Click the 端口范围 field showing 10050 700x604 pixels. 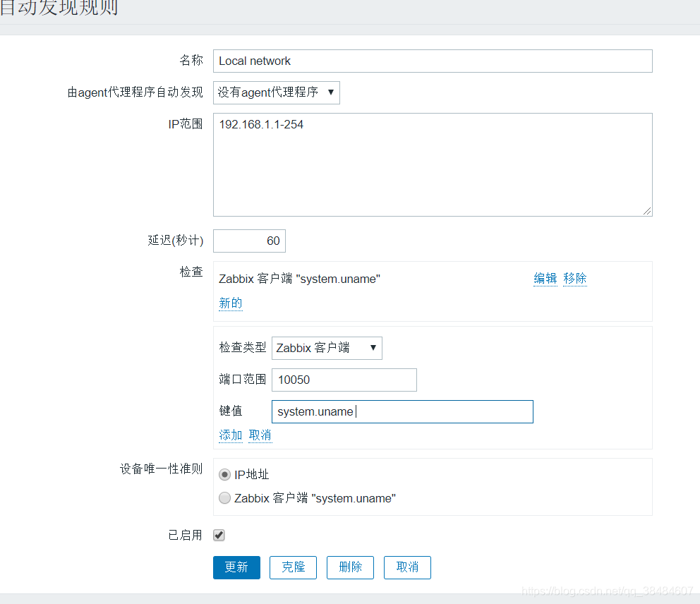pos(344,380)
